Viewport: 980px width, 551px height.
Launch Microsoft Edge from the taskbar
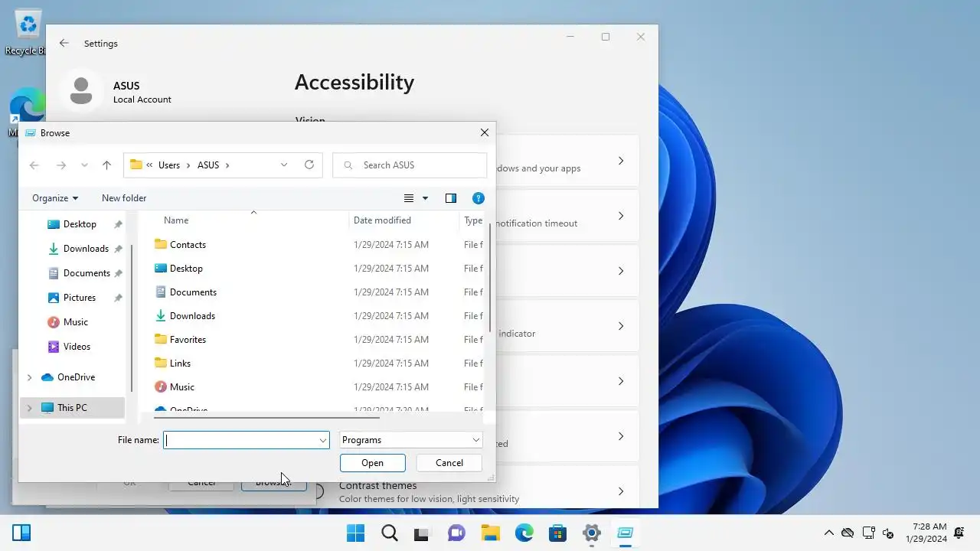[x=524, y=533]
